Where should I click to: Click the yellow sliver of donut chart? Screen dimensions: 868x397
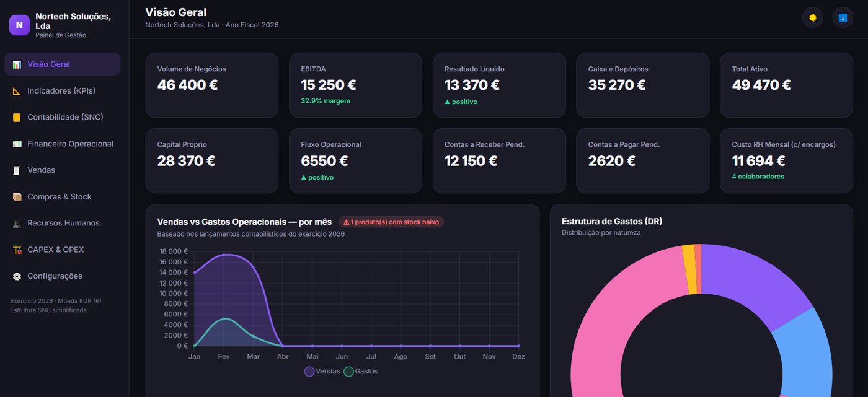[689, 269]
